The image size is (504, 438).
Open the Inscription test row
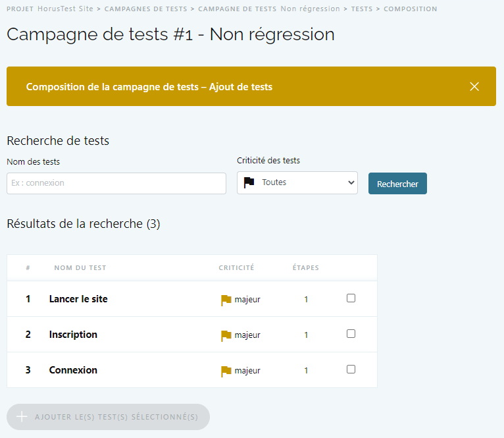pyautogui.click(x=73, y=335)
